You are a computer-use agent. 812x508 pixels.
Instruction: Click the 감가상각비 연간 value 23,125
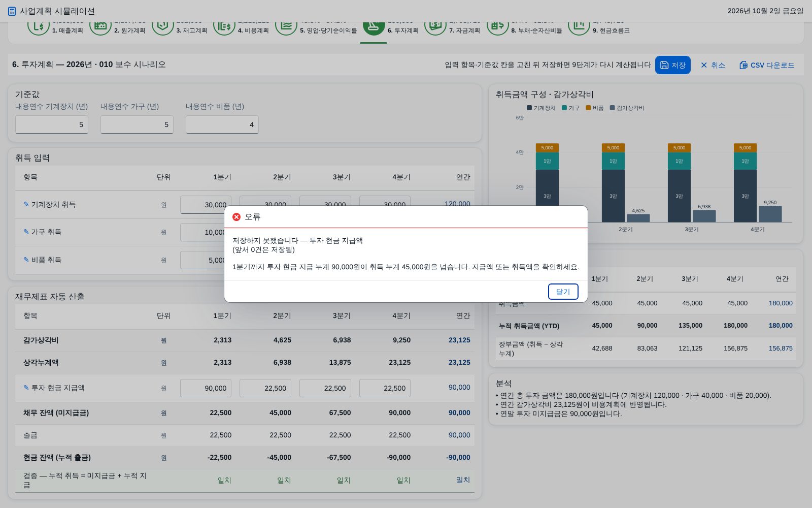point(459,340)
